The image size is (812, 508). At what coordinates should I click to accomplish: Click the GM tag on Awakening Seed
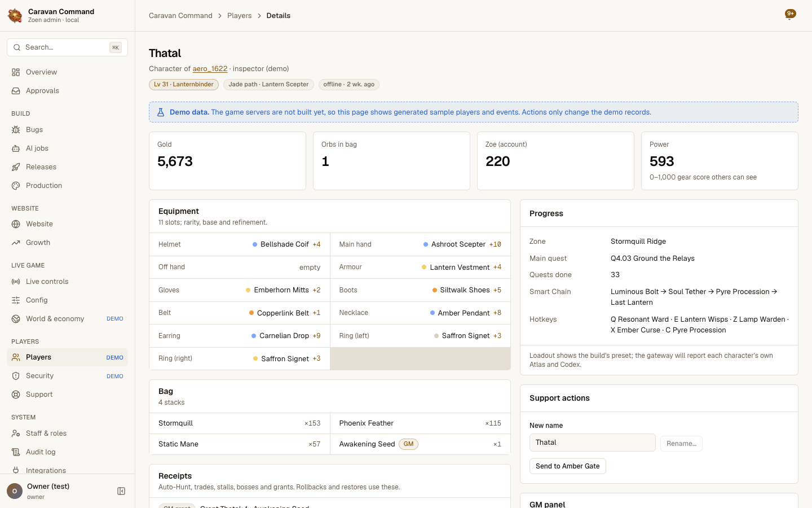[x=408, y=444]
